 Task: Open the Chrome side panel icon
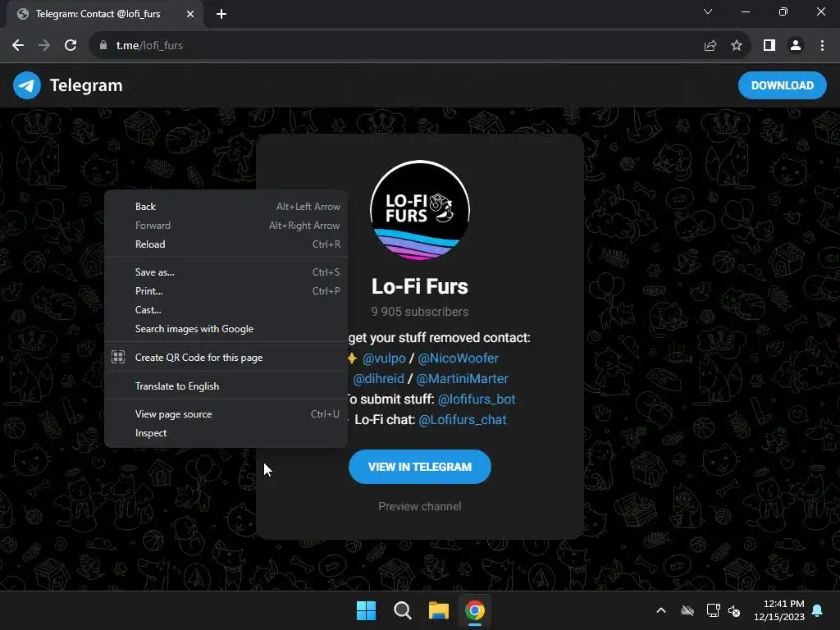pos(769,46)
